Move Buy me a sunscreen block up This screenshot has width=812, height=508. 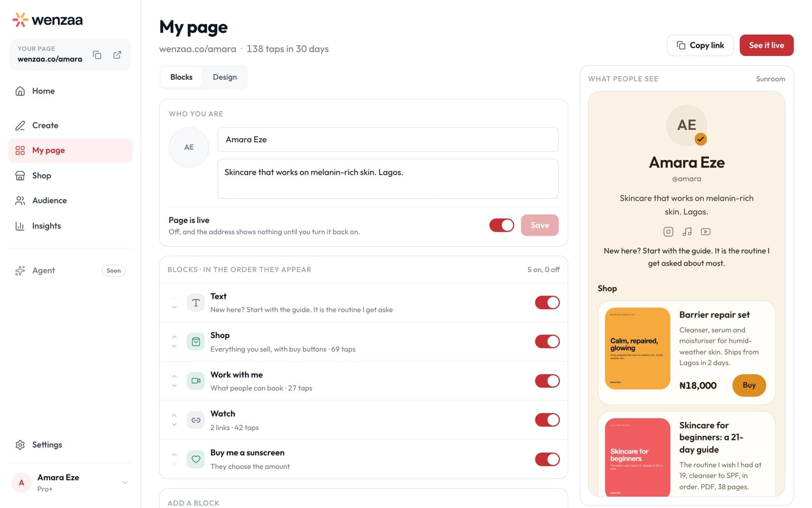click(x=174, y=455)
